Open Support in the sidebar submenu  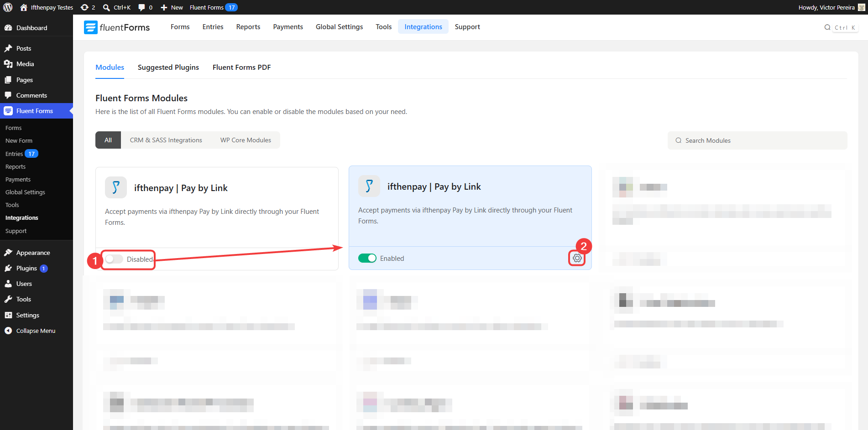coord(16,231)
